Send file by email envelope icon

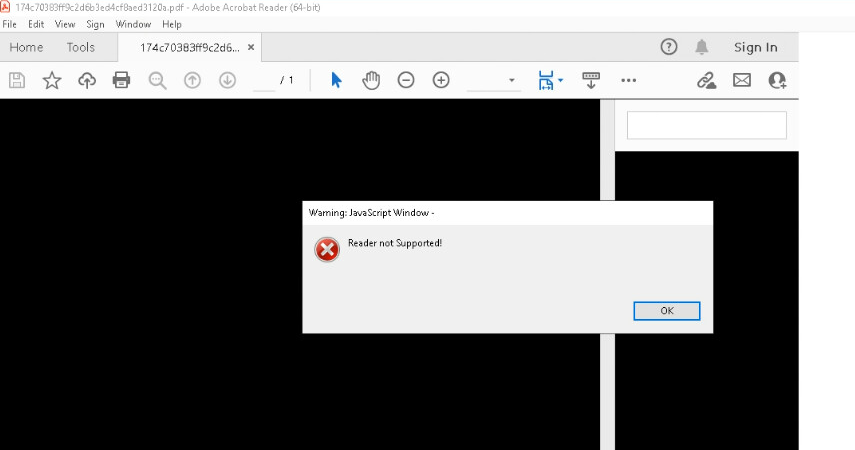point(742,80)
